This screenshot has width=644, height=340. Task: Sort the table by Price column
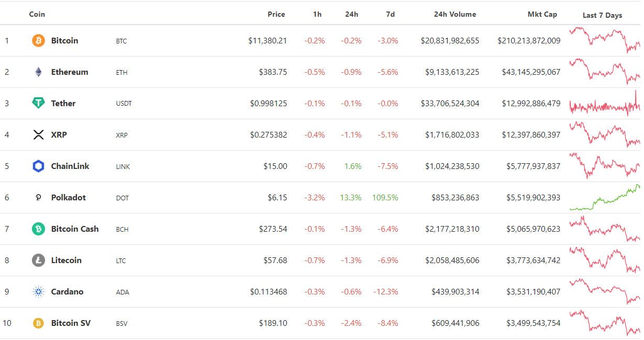pyautogui.click(x=276, y=14)
